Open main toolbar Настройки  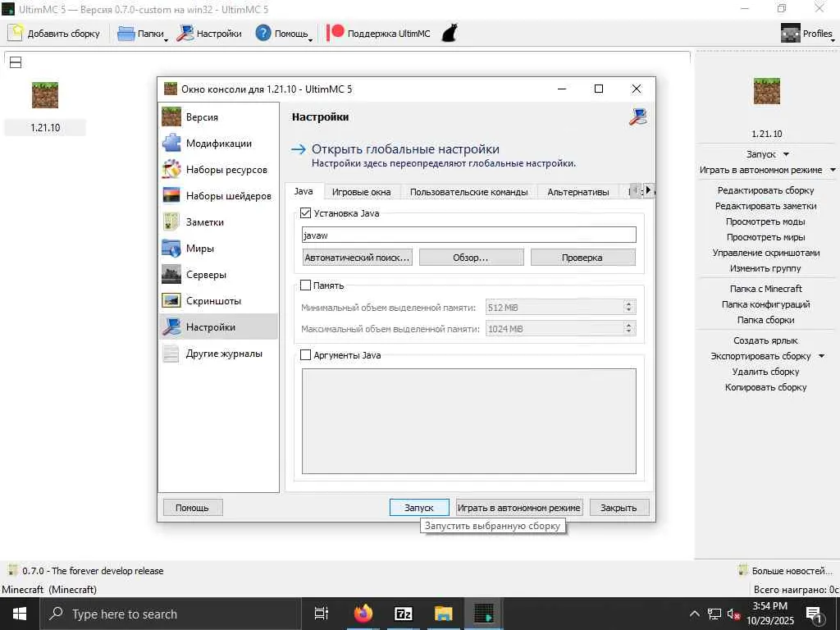(209, 33)
